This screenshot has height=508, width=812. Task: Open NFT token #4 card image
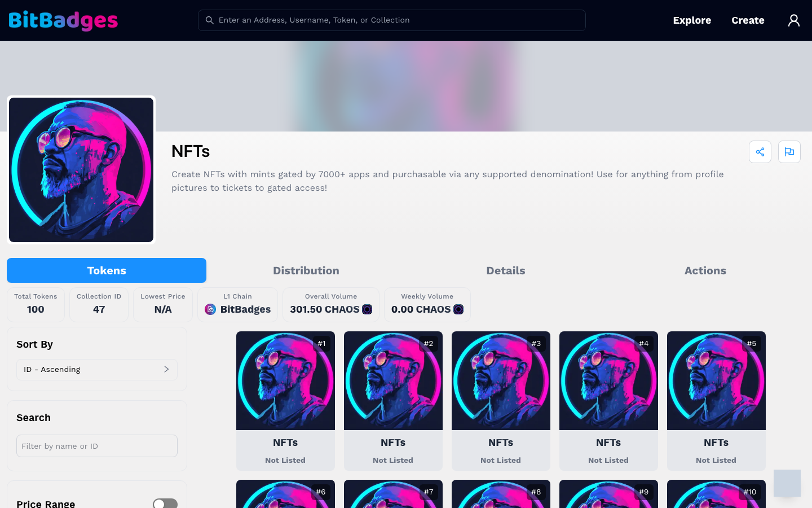pyautogui.click(x=608, y=380)
